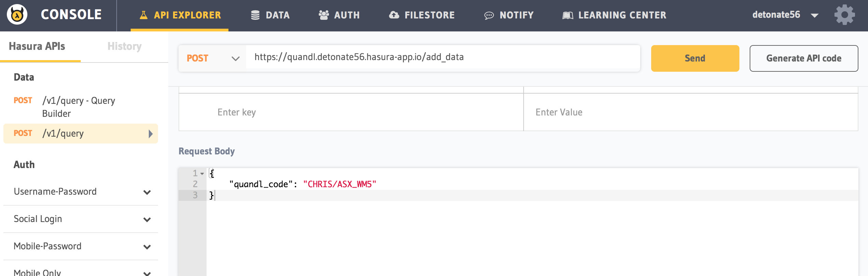The height and width of the screenshot is (276, 868).
Task: Open the detonate56 account dropdown
Action: click(x=785, y=15)
